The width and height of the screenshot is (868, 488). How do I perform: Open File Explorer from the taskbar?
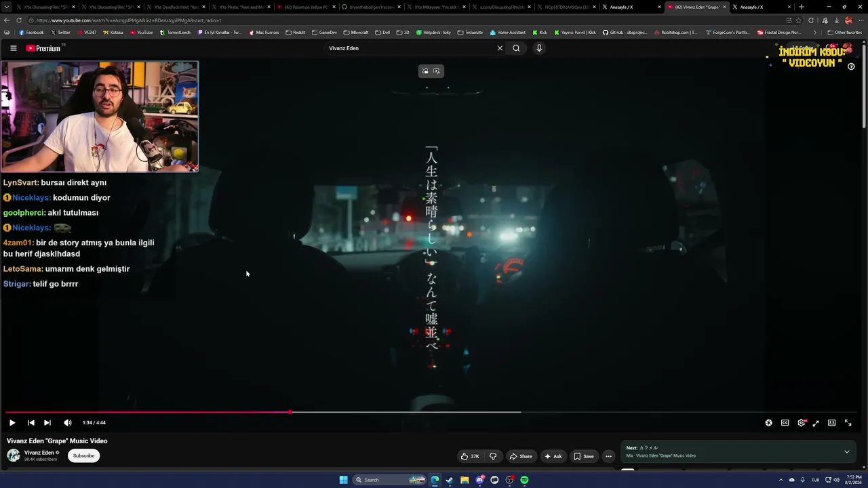click(465, 480)
